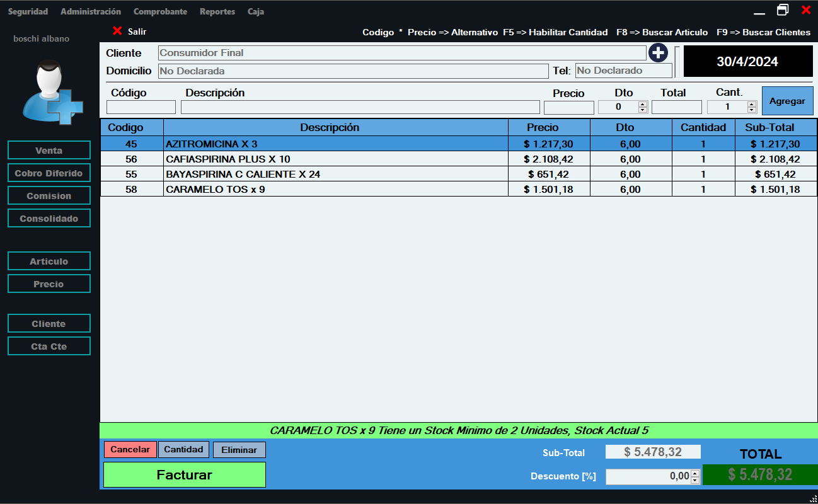Click the add client plus icon
This screenshot has width=818, height=504.
point(658,53)
